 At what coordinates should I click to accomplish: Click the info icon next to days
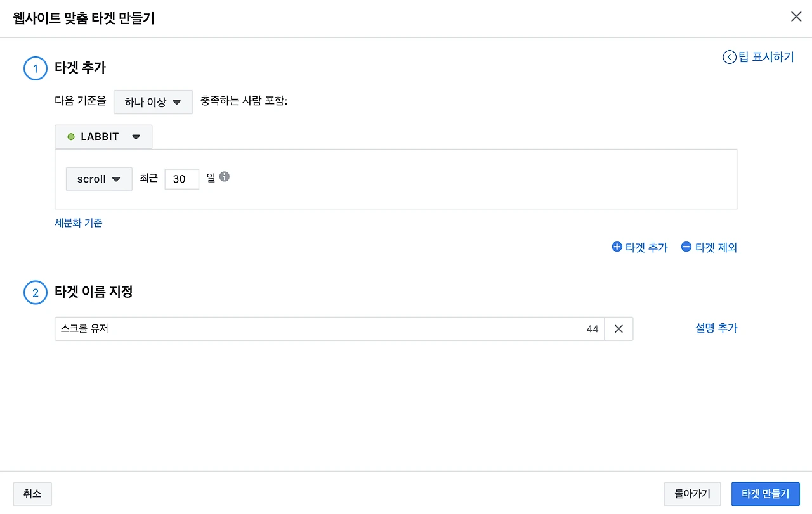(224, 177)
